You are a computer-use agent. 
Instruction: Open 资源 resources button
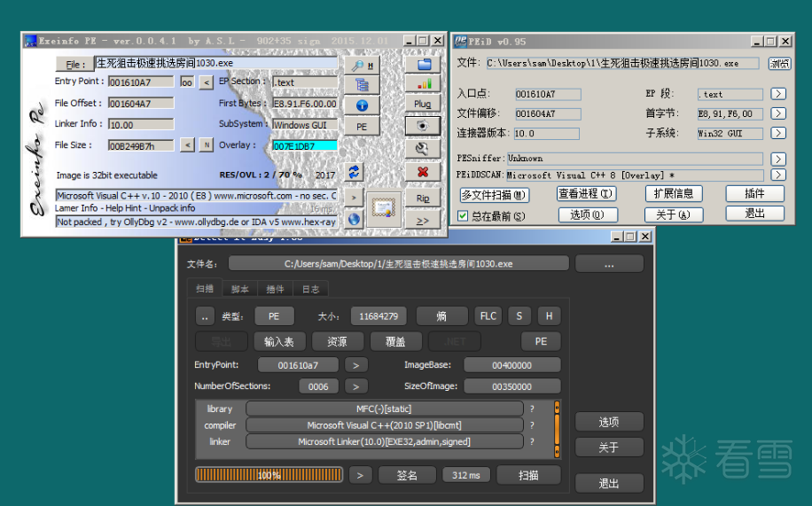point(337,342)
